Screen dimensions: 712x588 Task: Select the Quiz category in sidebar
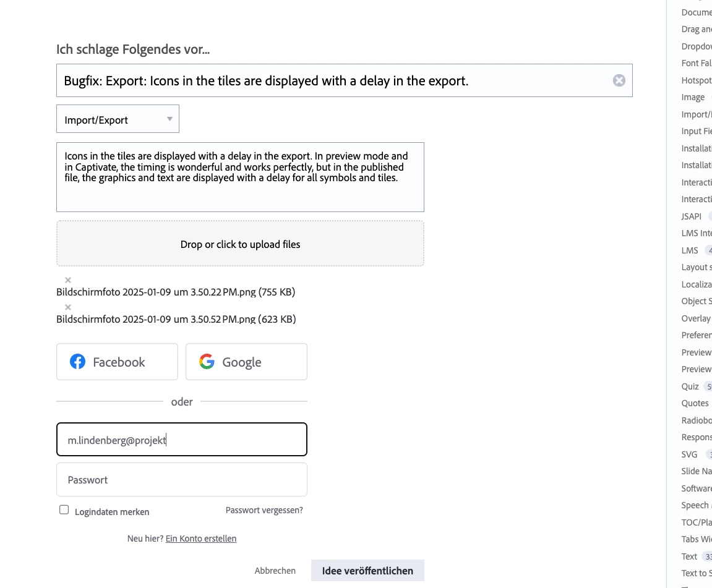pos(690,386)
